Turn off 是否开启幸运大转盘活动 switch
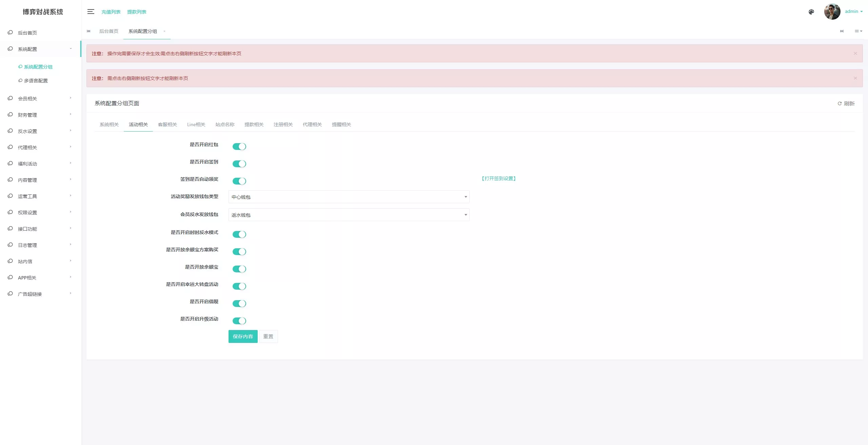 coord(239,286)
